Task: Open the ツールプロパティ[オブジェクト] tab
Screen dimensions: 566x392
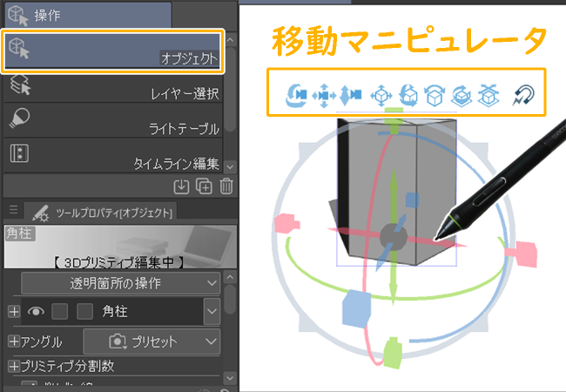Action: click(x=100, y=212)
